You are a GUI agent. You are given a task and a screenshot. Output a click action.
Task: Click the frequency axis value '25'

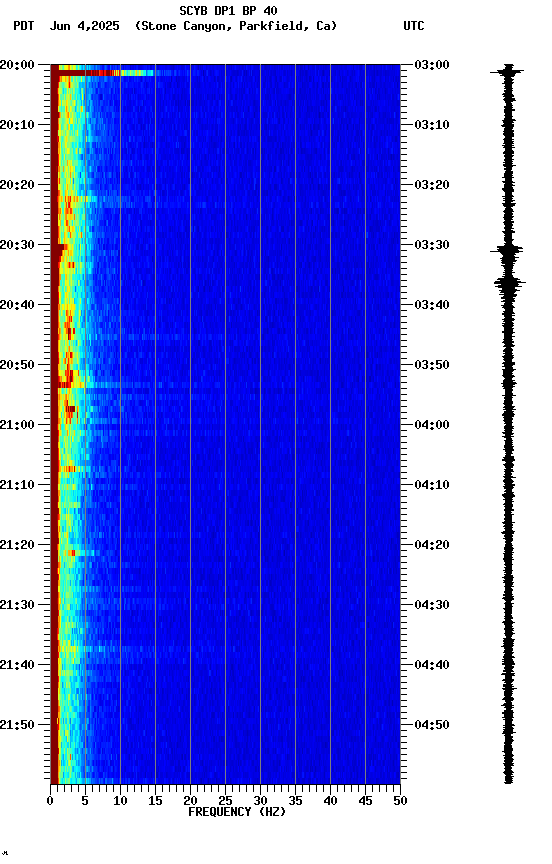(225, 801)
